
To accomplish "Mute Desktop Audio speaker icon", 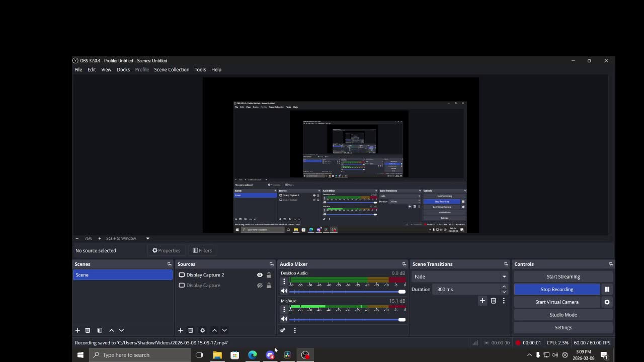I will [284, 291].
